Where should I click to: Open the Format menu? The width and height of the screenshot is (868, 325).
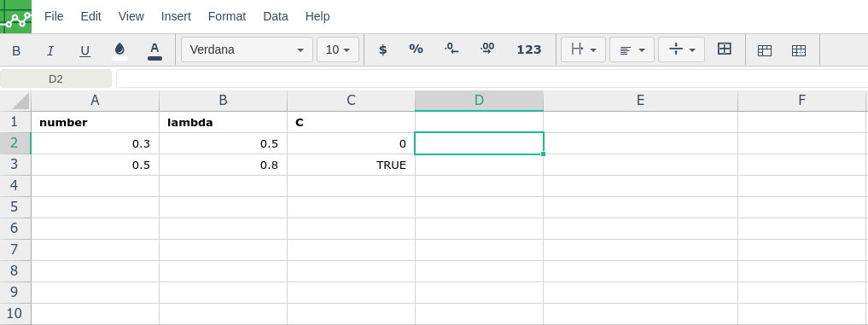[x=227, y=16]
